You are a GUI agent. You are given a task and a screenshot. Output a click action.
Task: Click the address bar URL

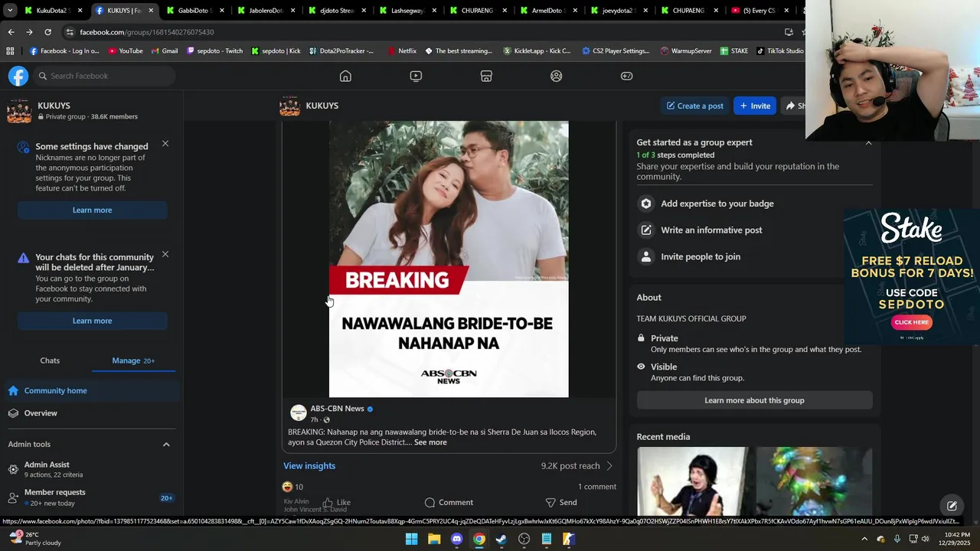[x=147, y=32]
